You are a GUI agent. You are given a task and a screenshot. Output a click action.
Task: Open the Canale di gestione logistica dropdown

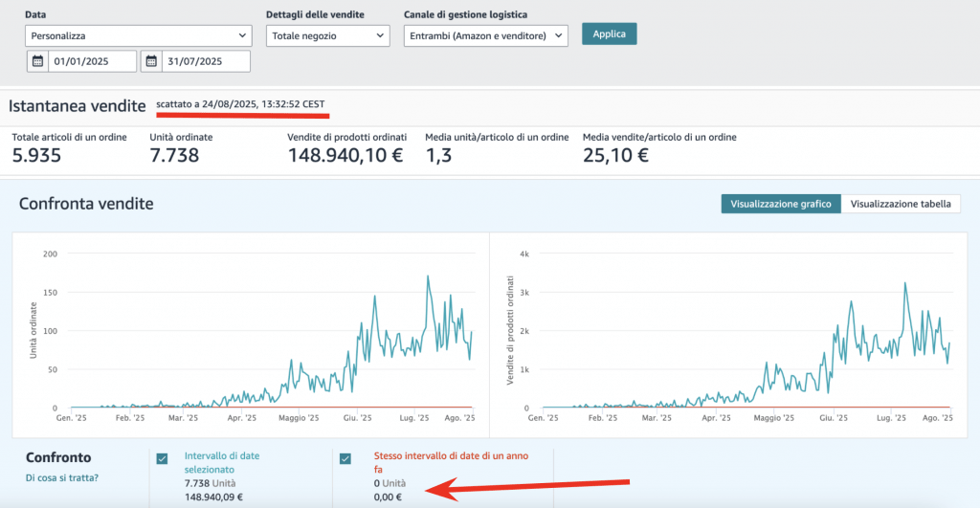pos(485,36)
